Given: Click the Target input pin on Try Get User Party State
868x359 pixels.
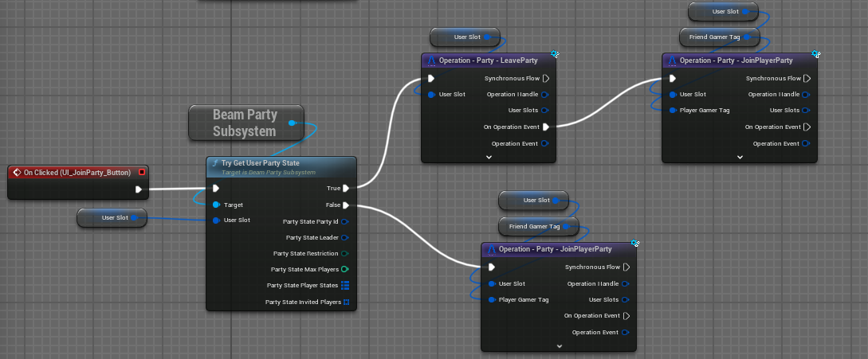Looking at the screenshot, I should pyautogui.click(x=215, y=205).
